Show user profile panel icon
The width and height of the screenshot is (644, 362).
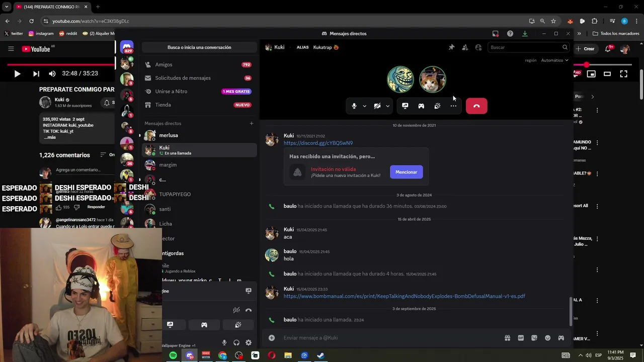(x=478, y=47)
